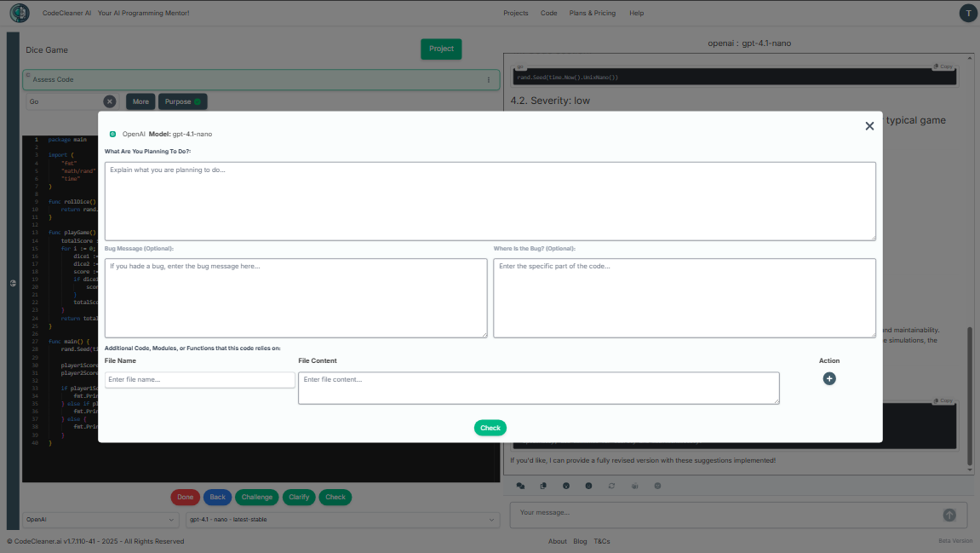Viewport: 980px width, 553px height.
Task: Click the blue Back button
Action: coord(217,498)
